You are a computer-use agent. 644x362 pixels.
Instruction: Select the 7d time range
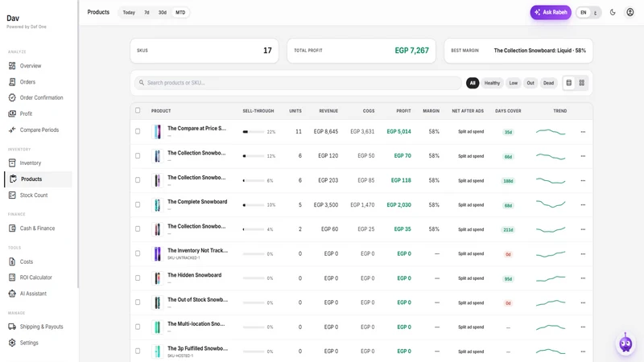[x=147, y=12]
